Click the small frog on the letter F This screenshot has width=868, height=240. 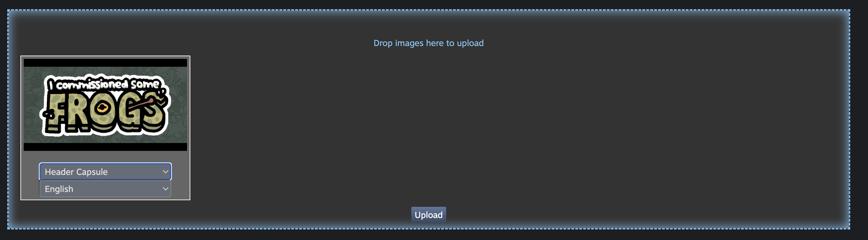click(49, 114)
